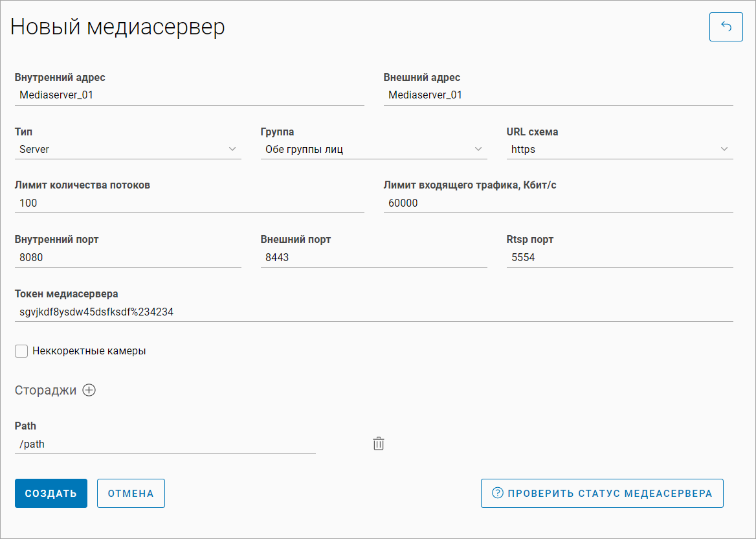Focus the Внутренний адрес input field
Viewport: 756px width, 539px height.
click(189, 95)
